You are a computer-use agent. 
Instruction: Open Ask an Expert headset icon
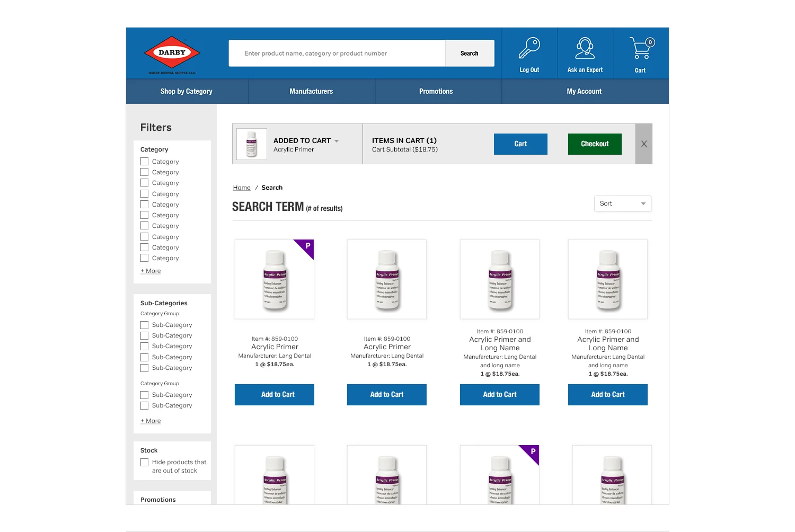coord(585,48)
